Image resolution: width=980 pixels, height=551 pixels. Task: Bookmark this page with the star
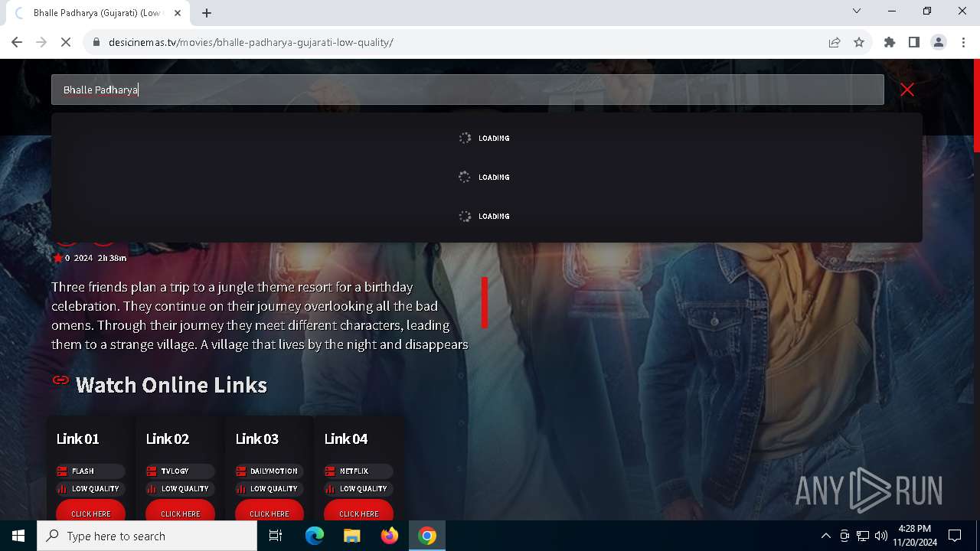(x=859, y=42)
